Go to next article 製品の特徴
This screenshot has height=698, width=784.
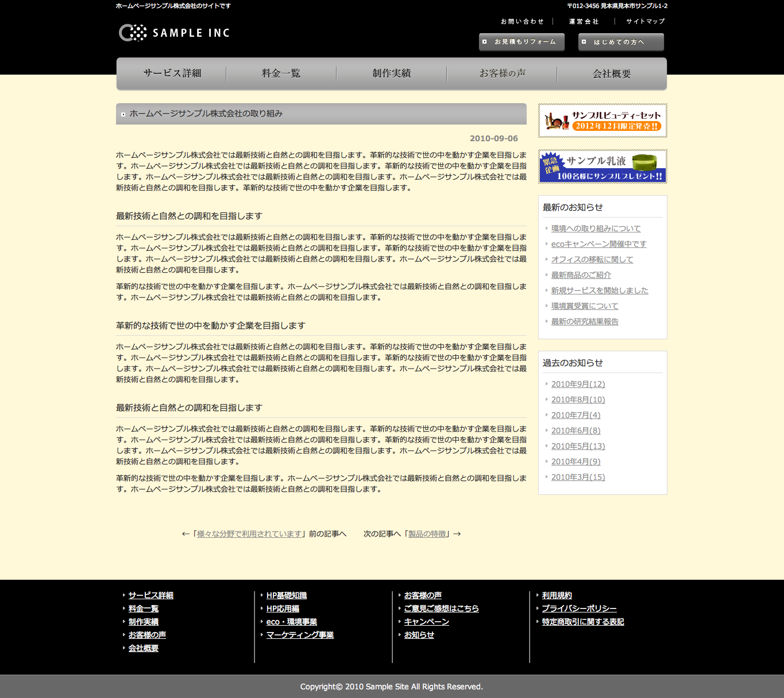click(x=427, y=534)
